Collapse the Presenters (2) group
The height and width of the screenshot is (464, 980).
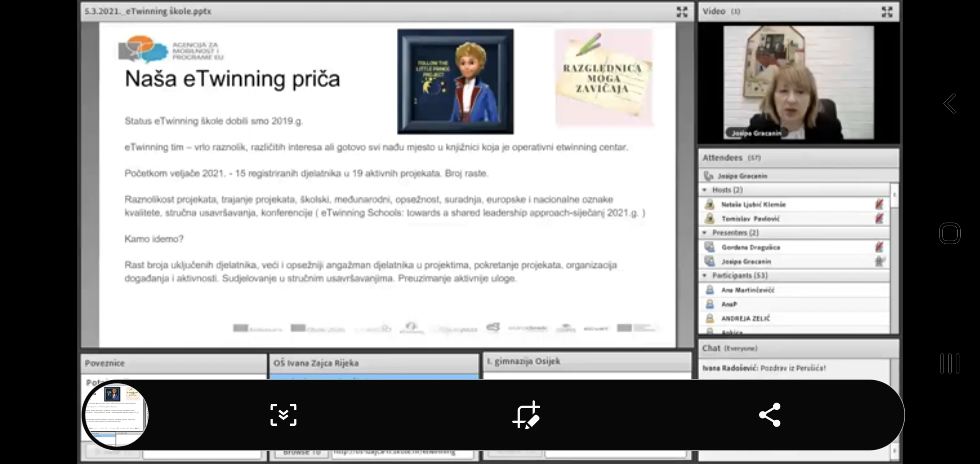pos(704,232)
